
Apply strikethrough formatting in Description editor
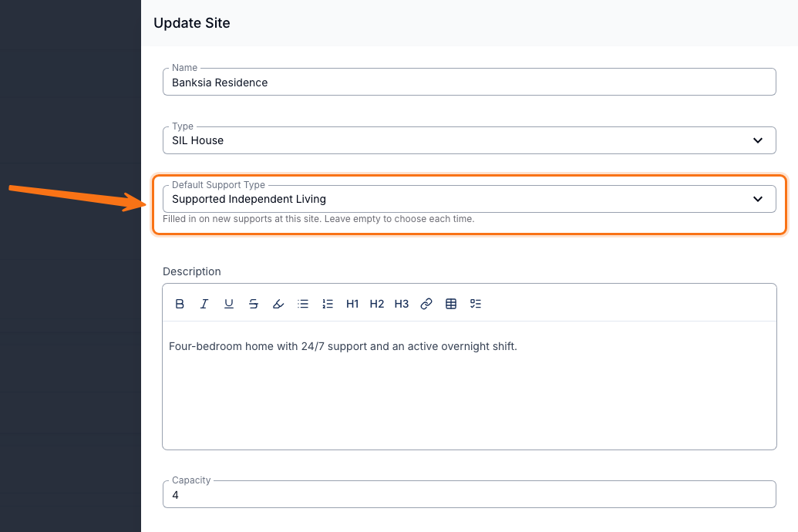254,304
